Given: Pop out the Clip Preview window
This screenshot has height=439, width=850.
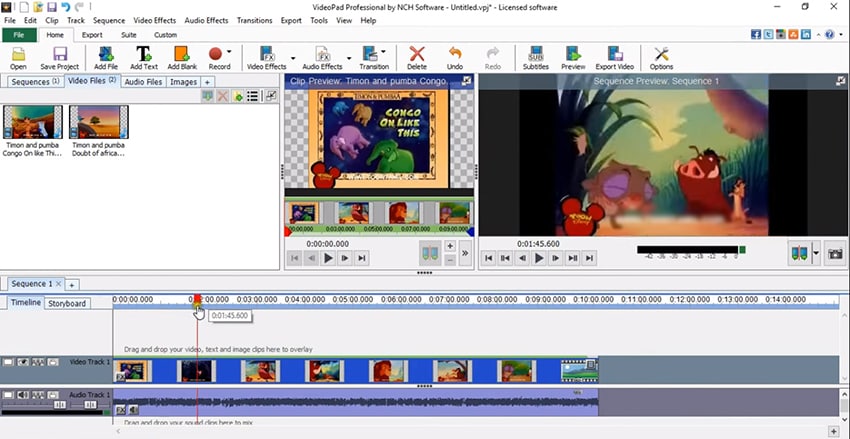Looking at the screenshot, I should point(466,81).
